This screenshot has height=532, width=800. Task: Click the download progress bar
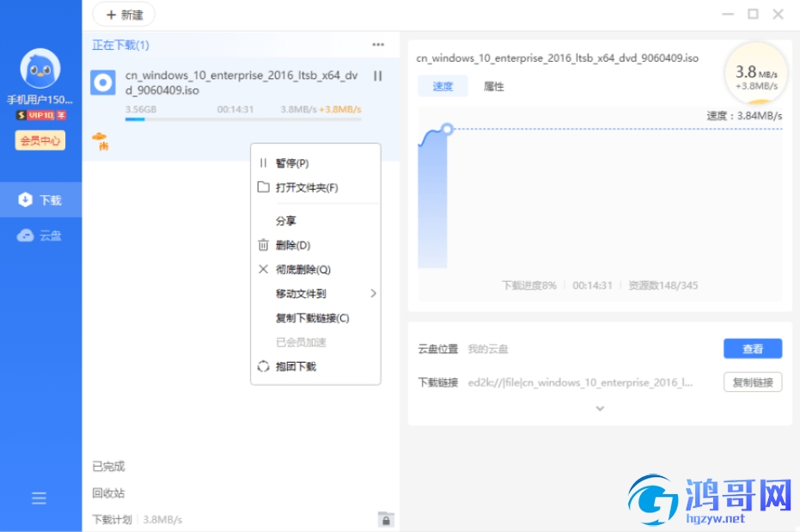pos(243,119)
